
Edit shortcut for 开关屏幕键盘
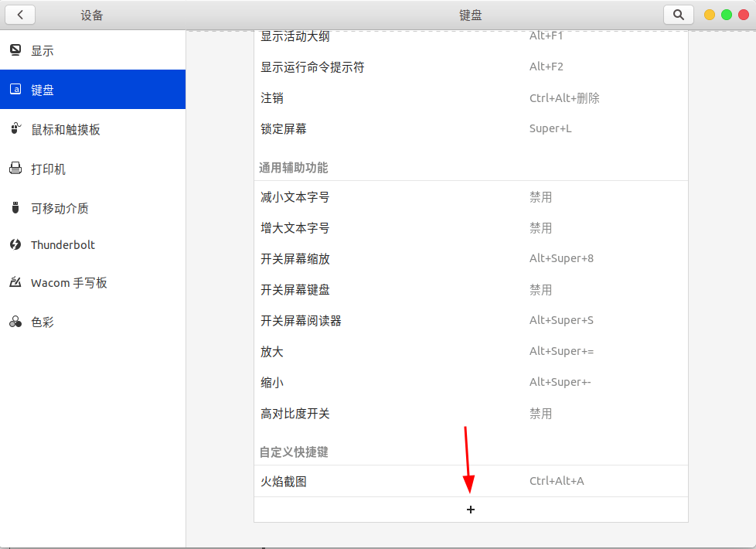(471, 289)
